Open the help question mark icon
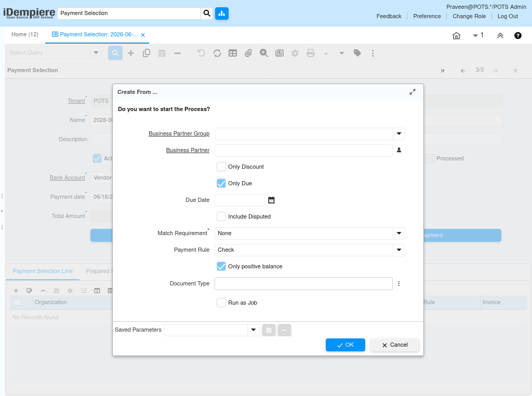The image size is (532, 396). (518, 35)
